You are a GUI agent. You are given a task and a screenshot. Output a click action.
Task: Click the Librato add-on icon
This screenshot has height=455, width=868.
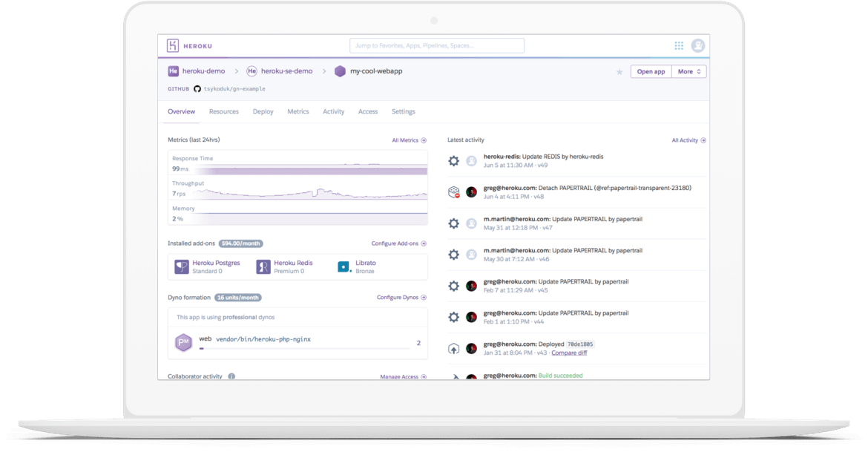[344, 266]
